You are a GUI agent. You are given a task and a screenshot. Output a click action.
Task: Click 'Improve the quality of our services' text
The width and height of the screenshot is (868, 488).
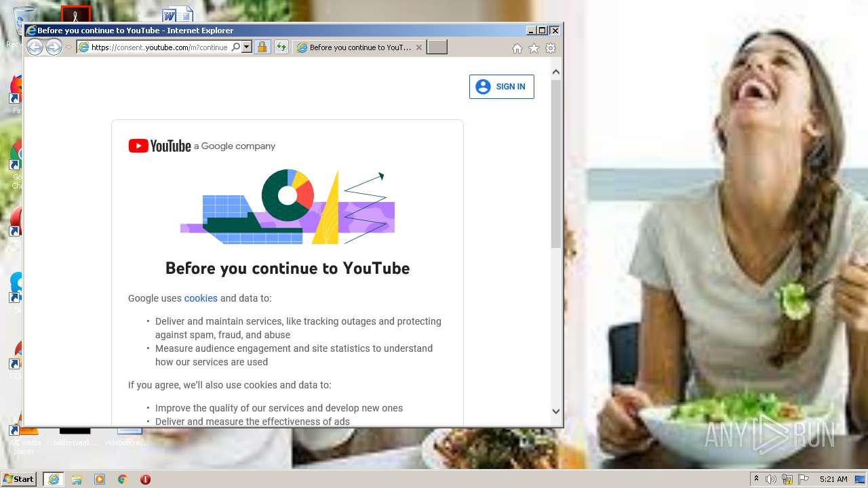point(279,408)
